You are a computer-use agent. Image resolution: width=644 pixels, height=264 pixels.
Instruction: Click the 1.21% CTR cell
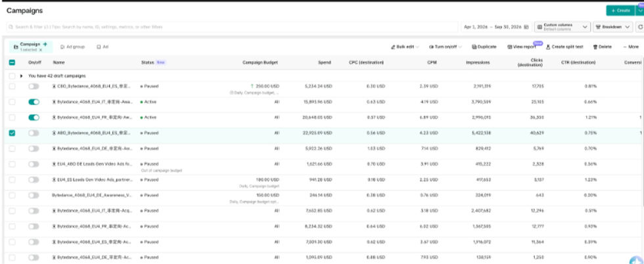(x=590, y=118)
